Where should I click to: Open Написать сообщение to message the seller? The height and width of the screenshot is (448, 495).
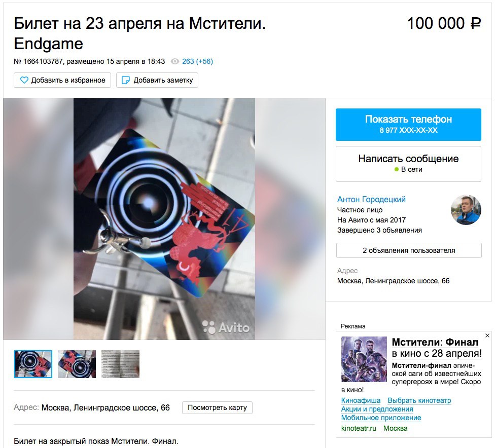point(408,164)
